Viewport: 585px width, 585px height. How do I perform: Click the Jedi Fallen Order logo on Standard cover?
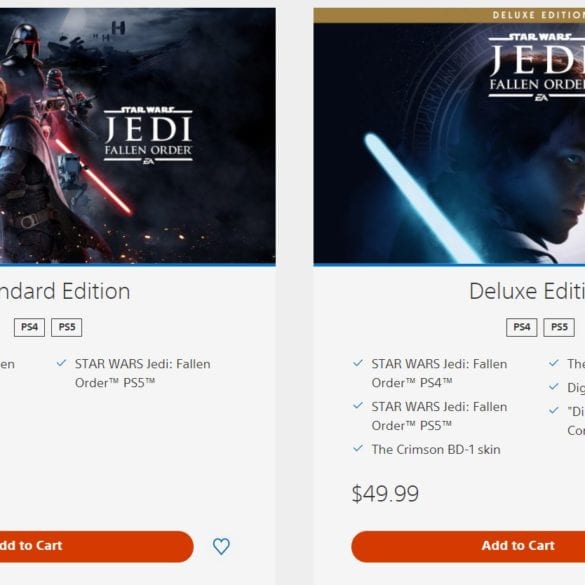click(148, 136)
